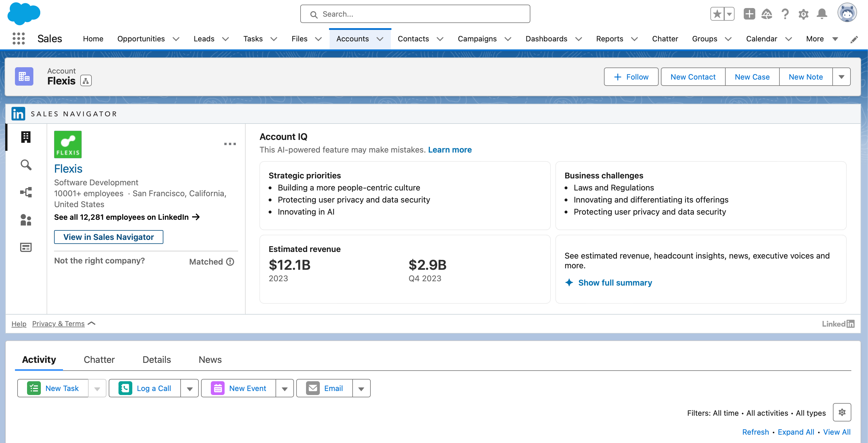The height and width of the screenshot is (443, 868).
Task: Click the New Case button
Action: [x=752, y=77]
